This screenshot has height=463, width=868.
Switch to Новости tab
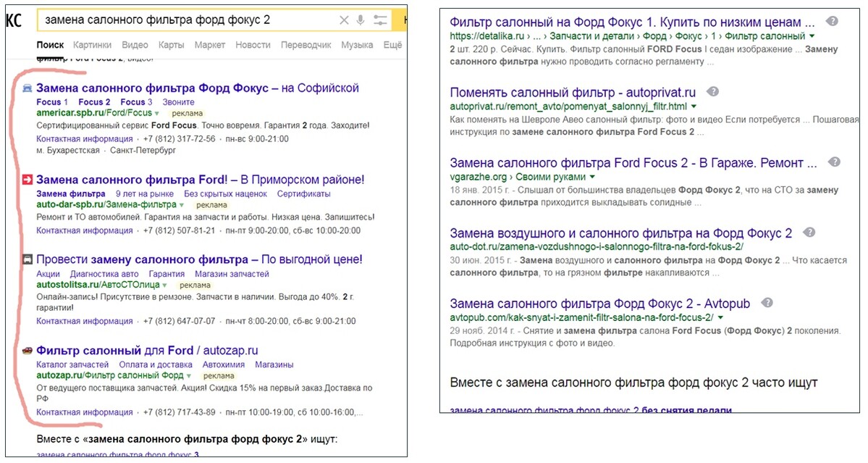[253, 45]
